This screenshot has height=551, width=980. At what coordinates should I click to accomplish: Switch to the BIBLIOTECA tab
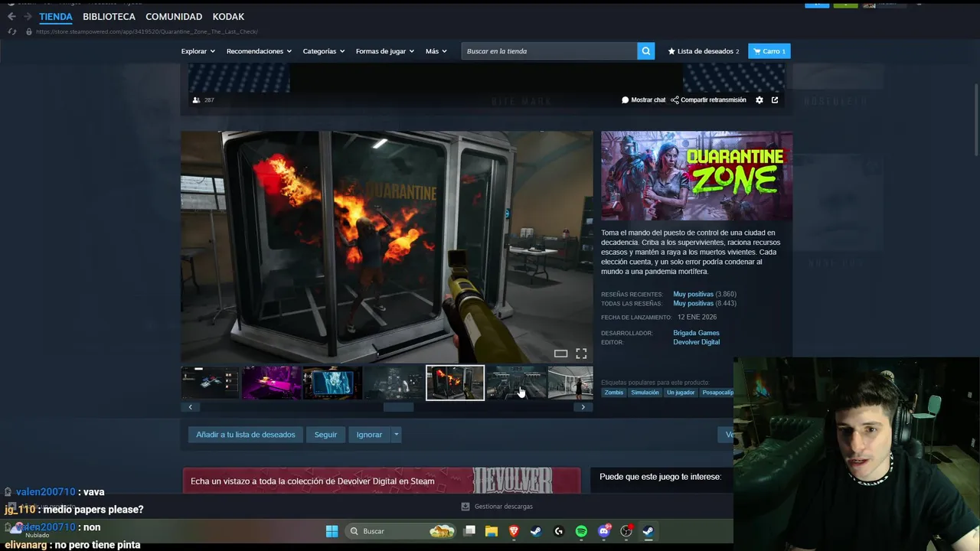[109, 16]
